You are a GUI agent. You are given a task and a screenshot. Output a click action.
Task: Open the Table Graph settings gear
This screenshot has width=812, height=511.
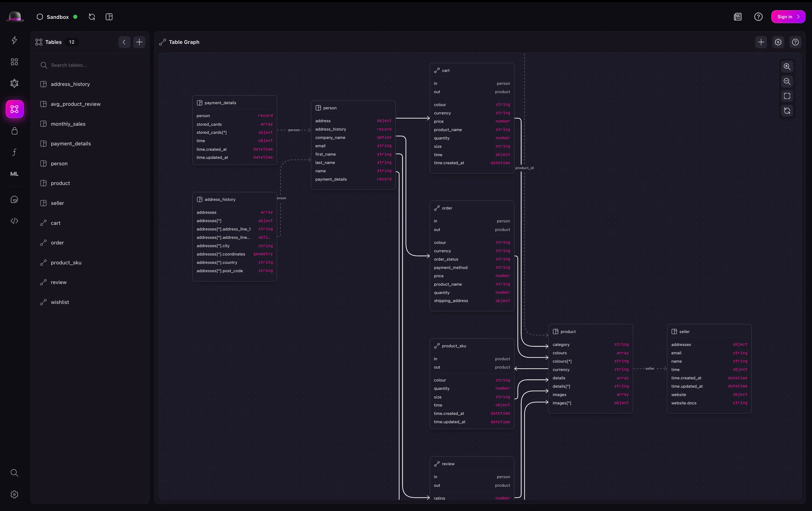click(778, 42)
